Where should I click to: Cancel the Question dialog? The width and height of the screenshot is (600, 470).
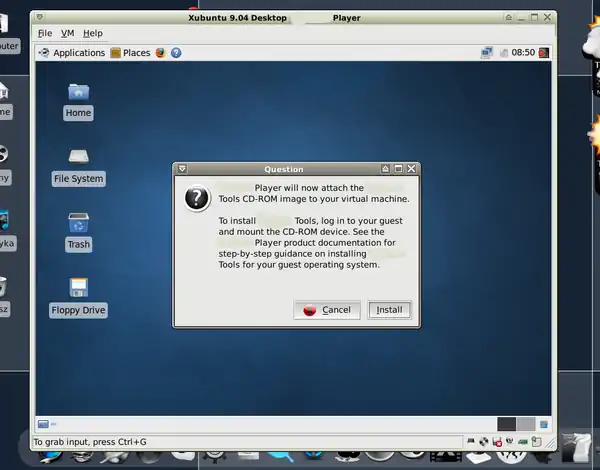327,310
